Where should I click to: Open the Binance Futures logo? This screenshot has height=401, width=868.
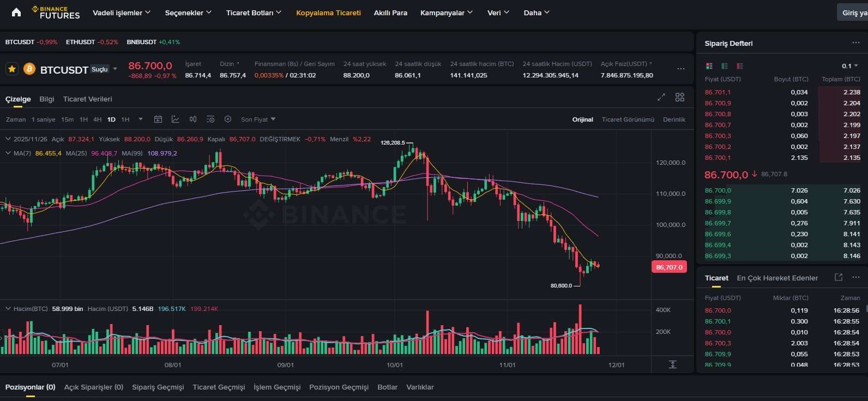point(56,13)
